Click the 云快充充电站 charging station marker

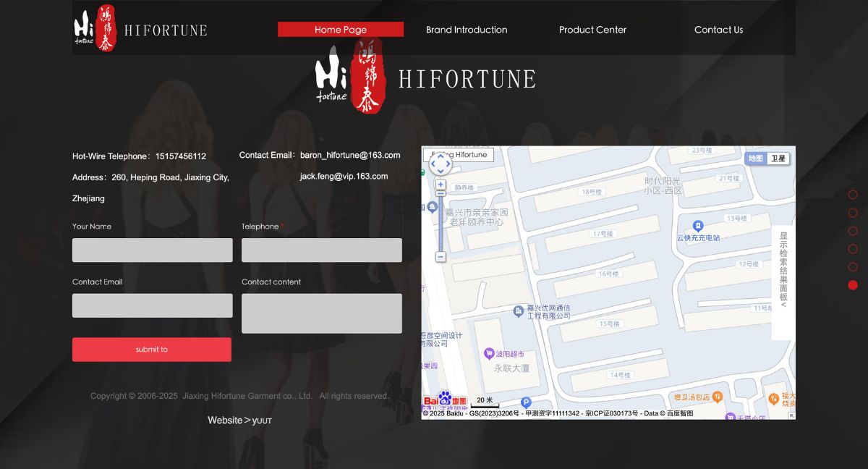[698, 226]
